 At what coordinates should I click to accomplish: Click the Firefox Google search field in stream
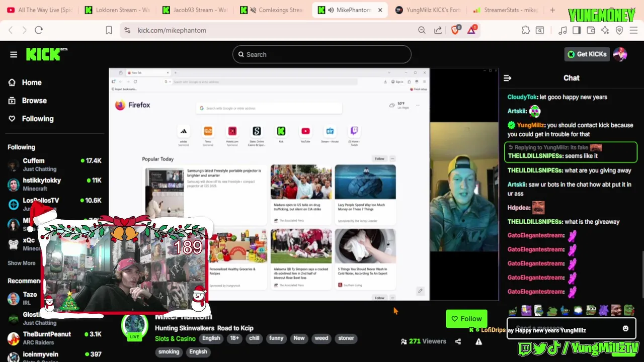(x=269, y=108)
